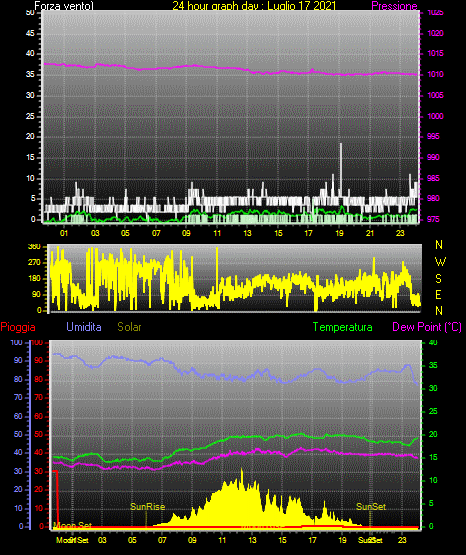Select red rain axis value 40

[39, 452]
